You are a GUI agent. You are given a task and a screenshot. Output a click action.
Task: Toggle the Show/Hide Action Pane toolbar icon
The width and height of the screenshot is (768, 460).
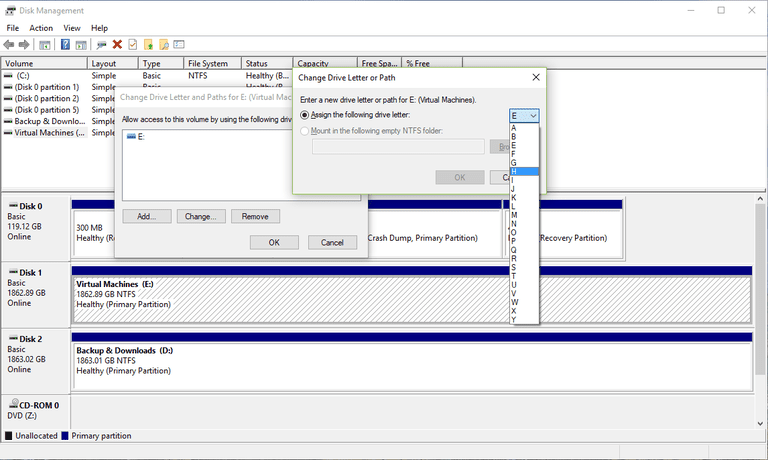point(81,45)
